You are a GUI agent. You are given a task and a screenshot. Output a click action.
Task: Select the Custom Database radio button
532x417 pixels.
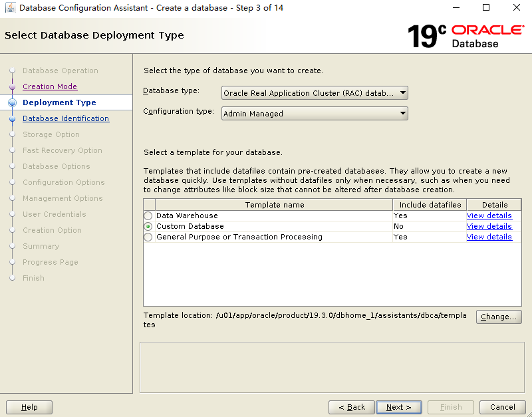(148, 226)
